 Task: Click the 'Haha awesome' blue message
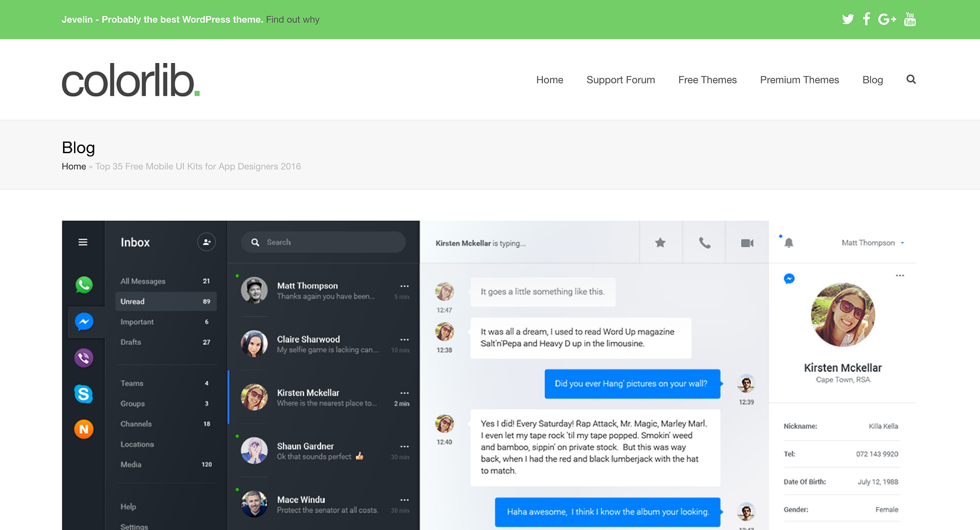pyautogui.click(x=608, y=512)
